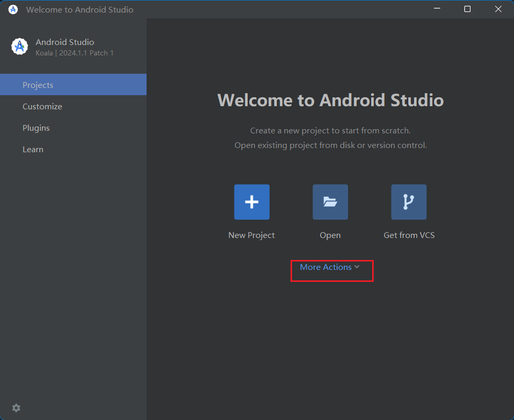Viewport: 514px width, 420px height.
Task: Click the New Project label
Action: (x=251, y=235)
